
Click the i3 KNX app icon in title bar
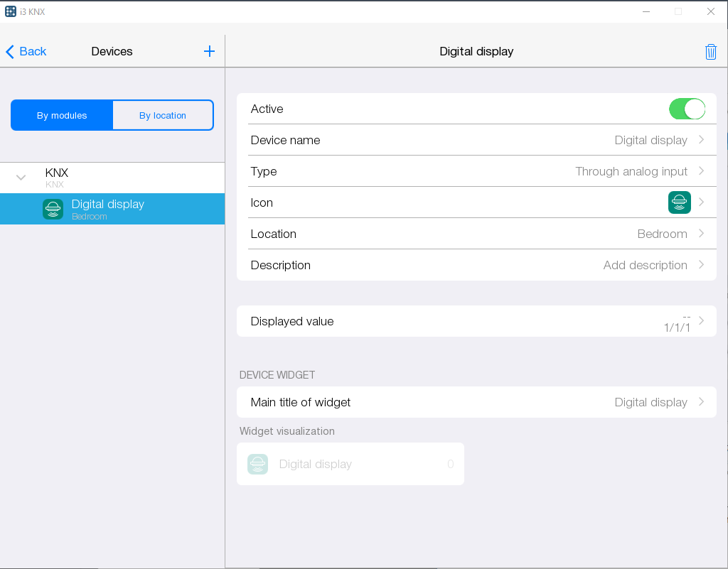tap(10, 11)
